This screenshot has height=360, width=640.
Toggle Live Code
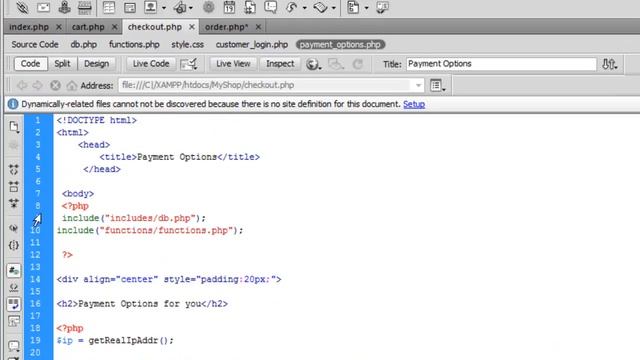coord(151,64)
